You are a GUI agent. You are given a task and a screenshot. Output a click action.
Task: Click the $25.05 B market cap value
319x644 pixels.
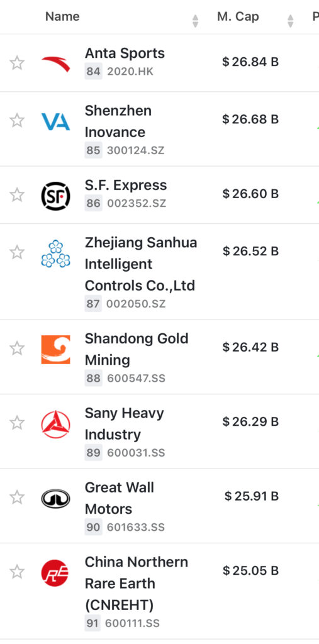(x=251, y=570)
